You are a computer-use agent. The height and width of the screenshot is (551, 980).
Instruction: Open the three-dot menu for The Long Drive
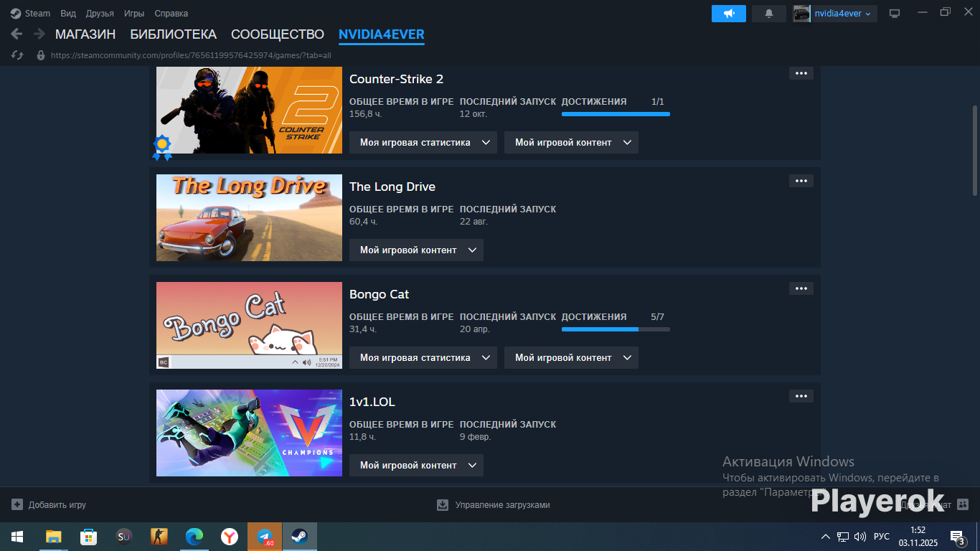click(x=801, y=181)
